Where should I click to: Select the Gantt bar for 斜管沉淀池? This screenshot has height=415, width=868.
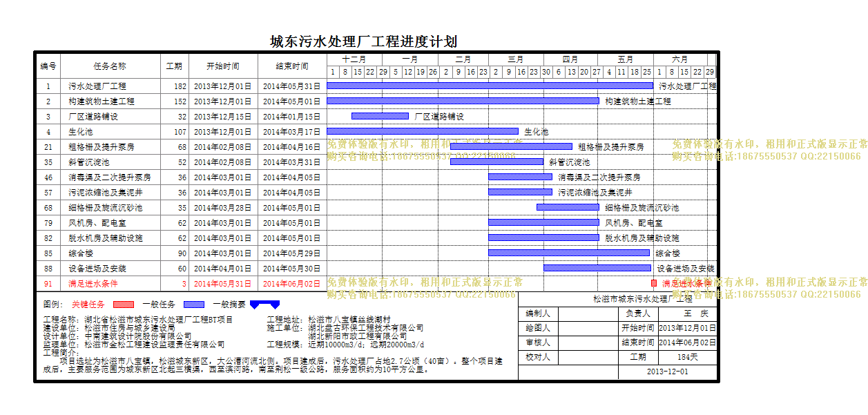pyautogui.click(x=496, y=162)
